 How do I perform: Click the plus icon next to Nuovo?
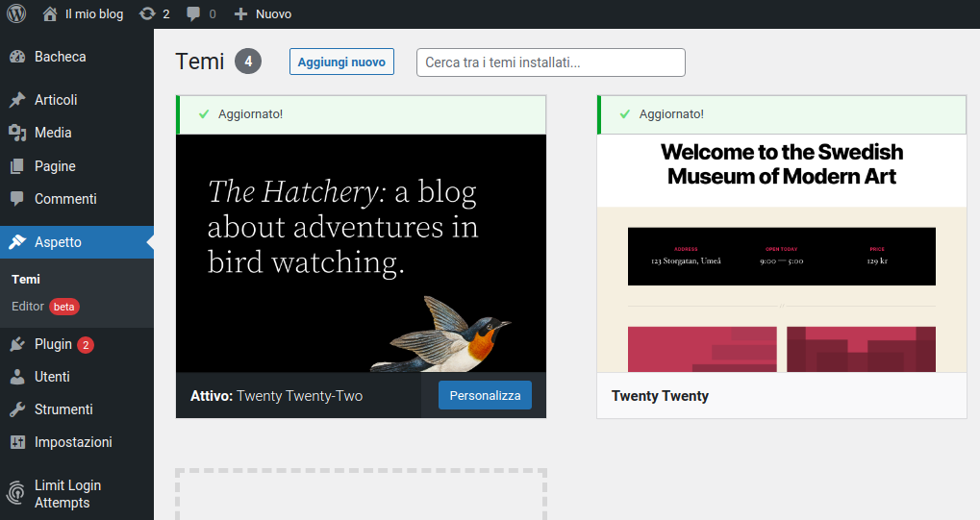point(240,13)
